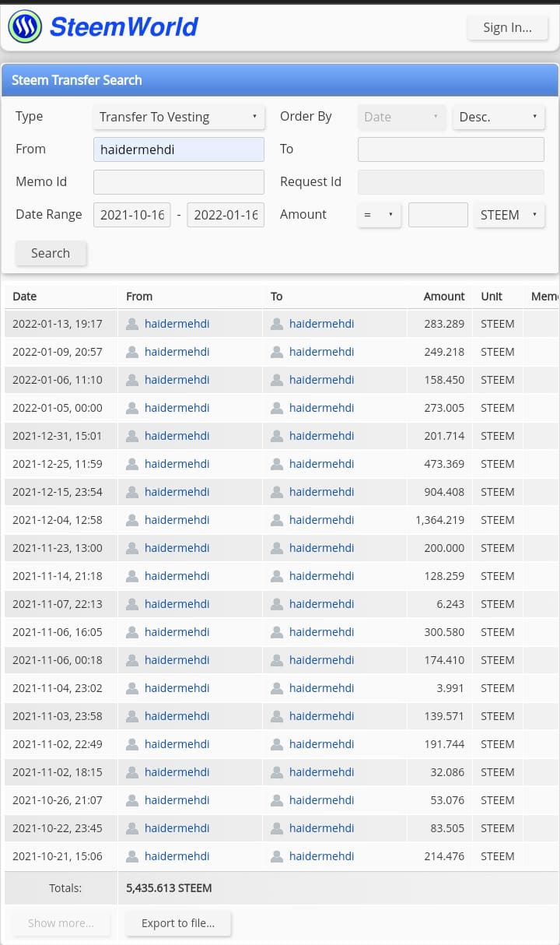The width and height of the screenshot is (560, 945).
Task: Click the start date field 2021-10-16
Action: pyautogui.click(x=131, y=215)
